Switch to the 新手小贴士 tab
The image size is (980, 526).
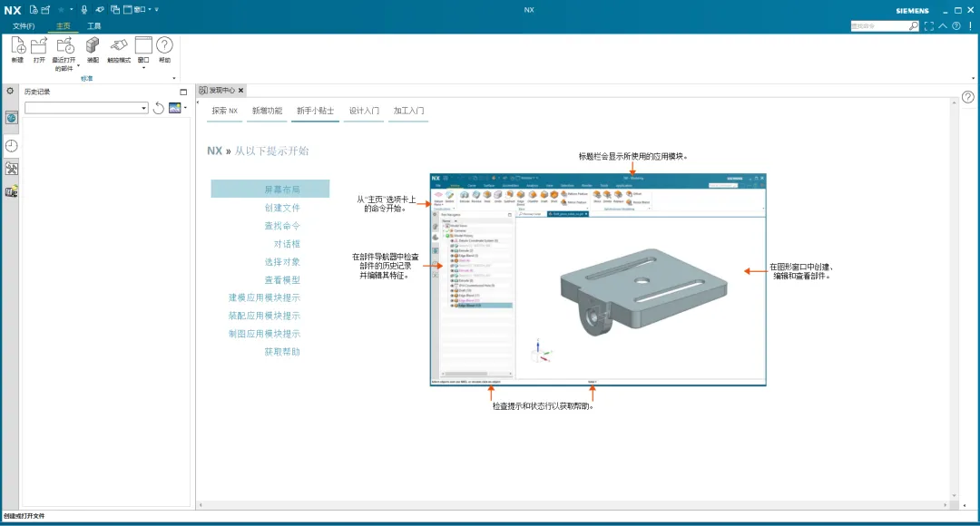316,111
